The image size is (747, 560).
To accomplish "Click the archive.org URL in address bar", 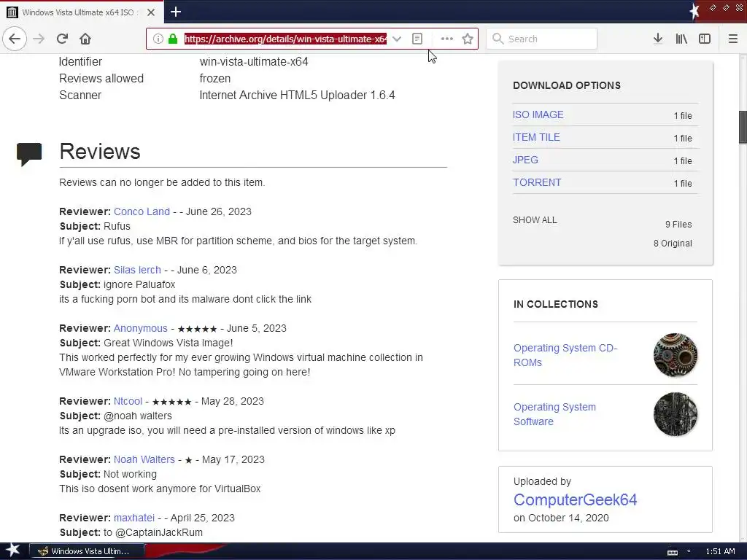I will [285, 39].
